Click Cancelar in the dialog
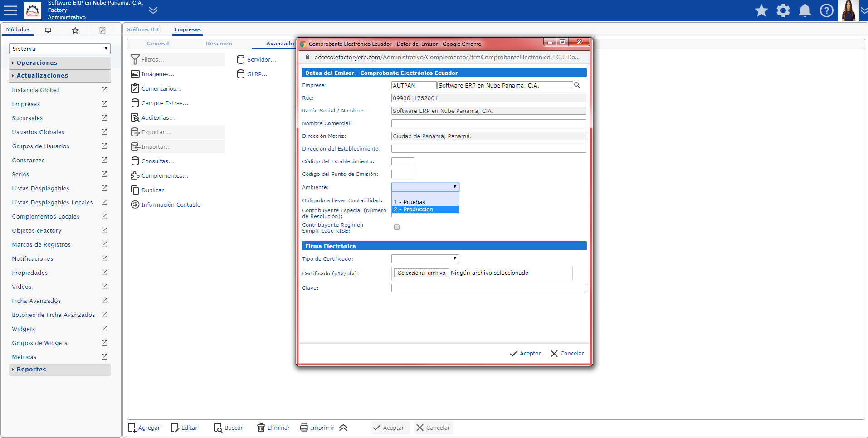Image resolution: width=868 pixels, height=438 pixels. pyautogui.click(x=567, y=353)
